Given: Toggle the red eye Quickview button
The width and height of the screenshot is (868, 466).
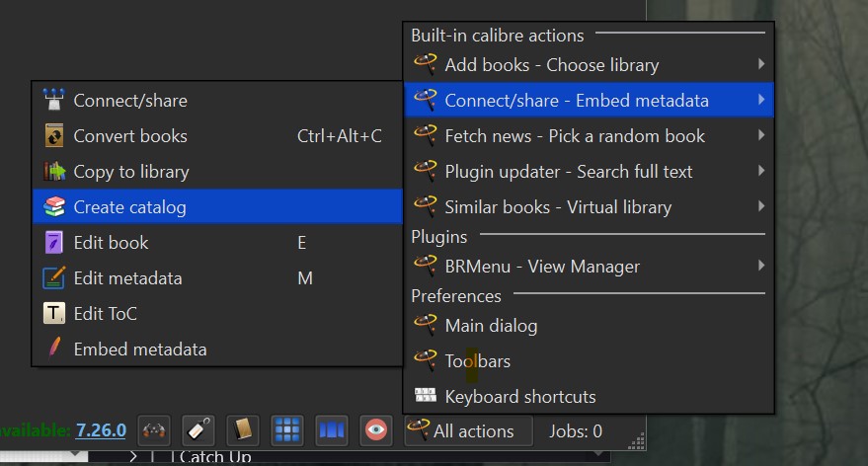Looking at the screenshot, I should coord(375,430).
